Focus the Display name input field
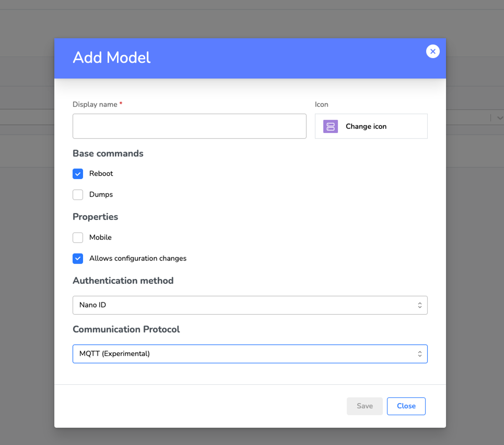 pyautogui.click(x=189, y=126)
